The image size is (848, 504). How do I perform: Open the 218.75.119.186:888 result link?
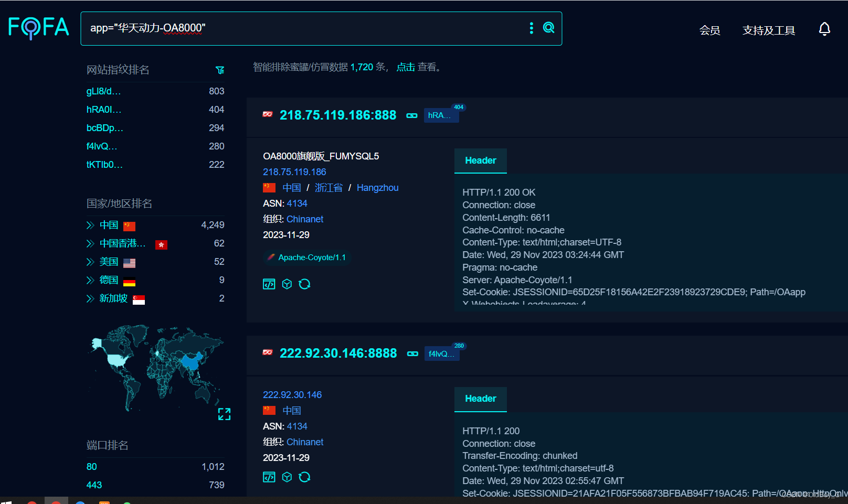click(338, 115)
